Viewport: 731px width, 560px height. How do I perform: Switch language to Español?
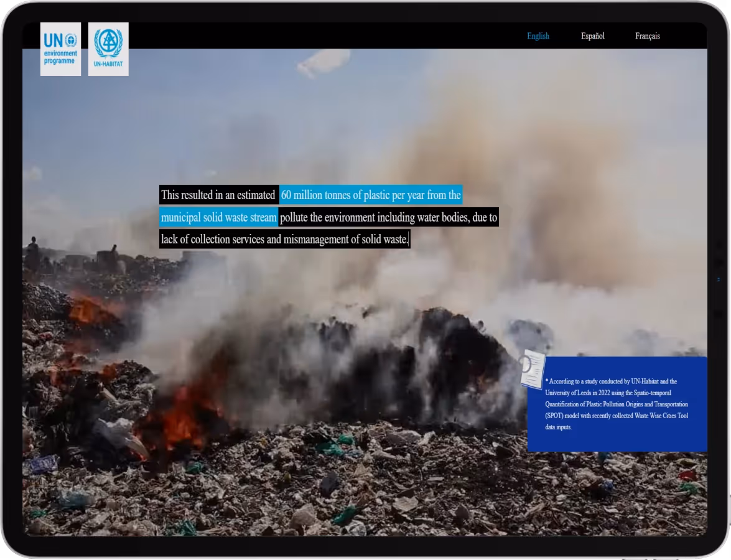[592, 36]
